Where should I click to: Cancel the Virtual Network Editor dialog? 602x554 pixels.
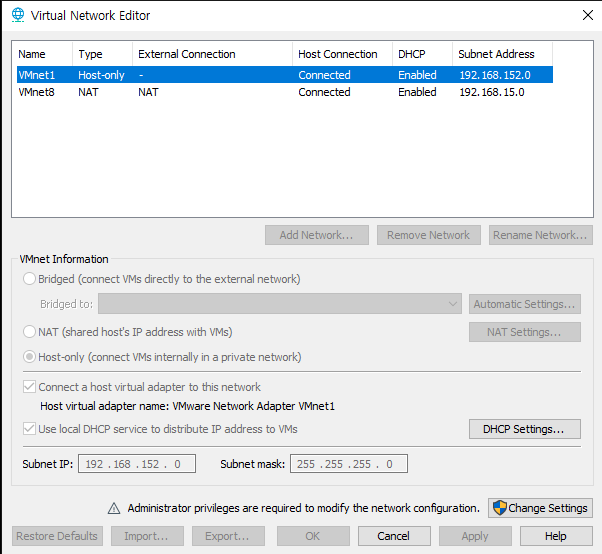[394, 536]
